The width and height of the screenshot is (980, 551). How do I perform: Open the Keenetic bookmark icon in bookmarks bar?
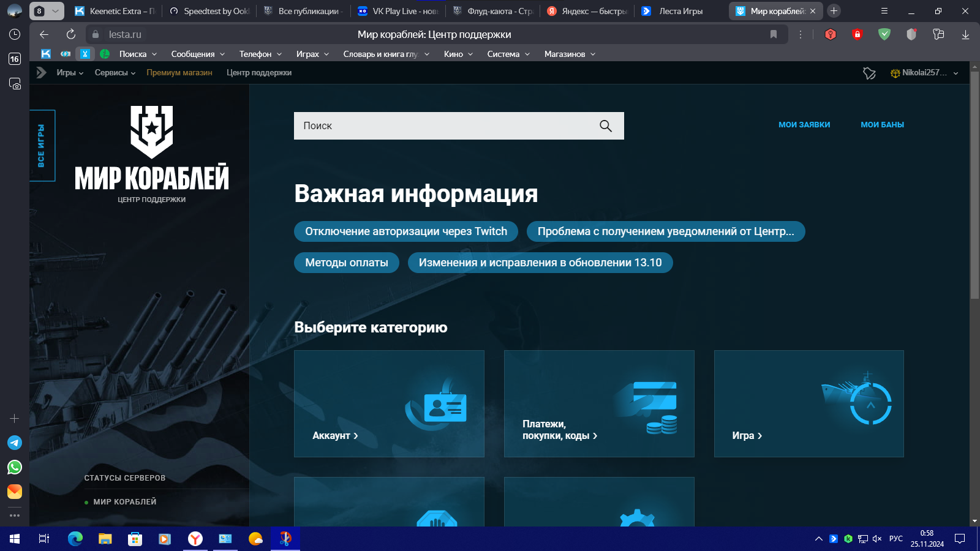tap(46, 54)
